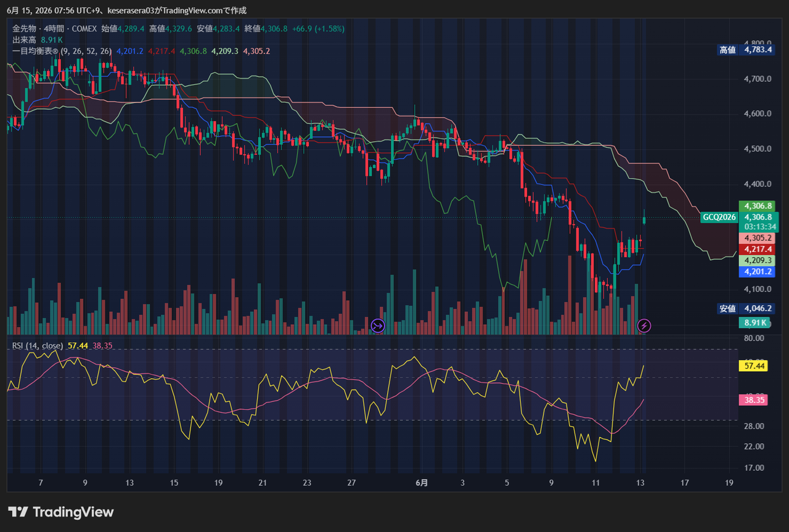Click the 高値 4,329.6 value in the legend
The height and width of the screenshot is (532, 789).
click(171, 28)
